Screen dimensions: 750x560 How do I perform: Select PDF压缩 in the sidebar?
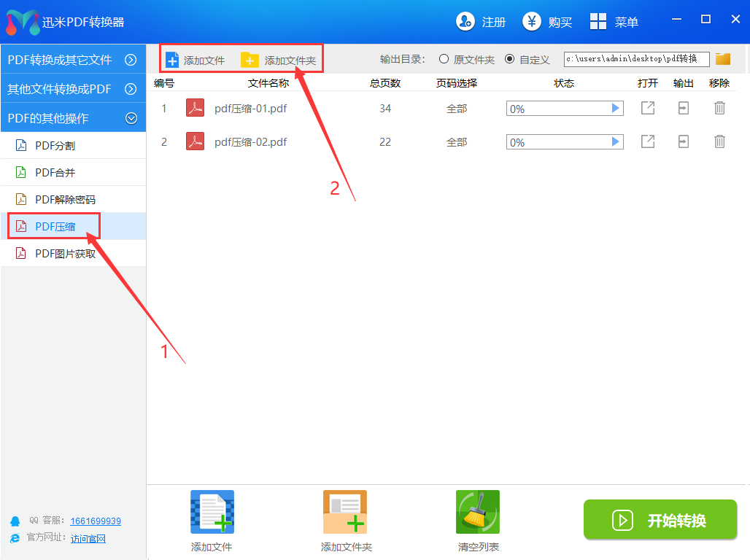pyautogui.click(x=73, y=226)
